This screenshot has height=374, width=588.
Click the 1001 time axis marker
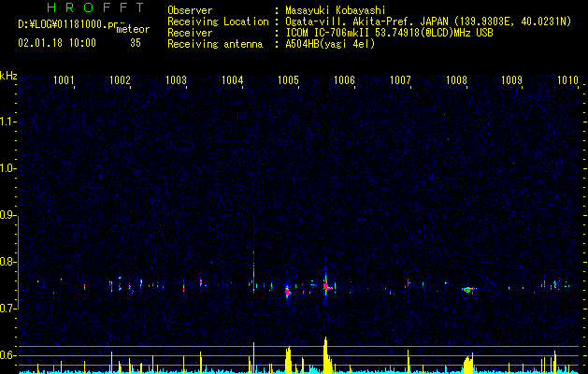click(64, 79)
